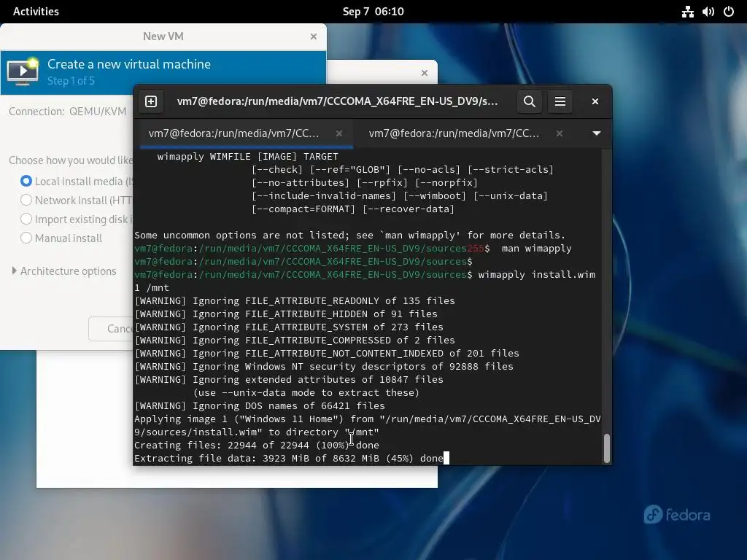747x560 pixels.
Task: Click the 'Create a new virtual machine' heading
Action: click(x=129, y=64)
